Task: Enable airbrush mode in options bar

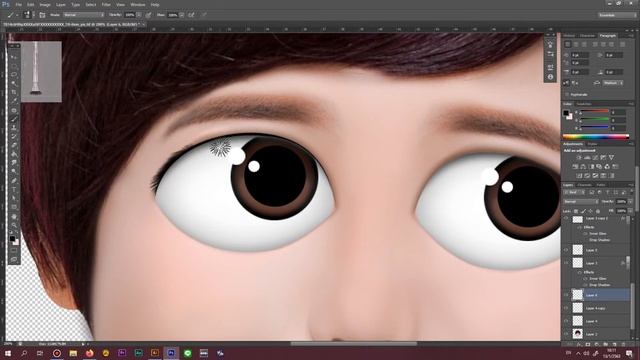Action: 191,15
